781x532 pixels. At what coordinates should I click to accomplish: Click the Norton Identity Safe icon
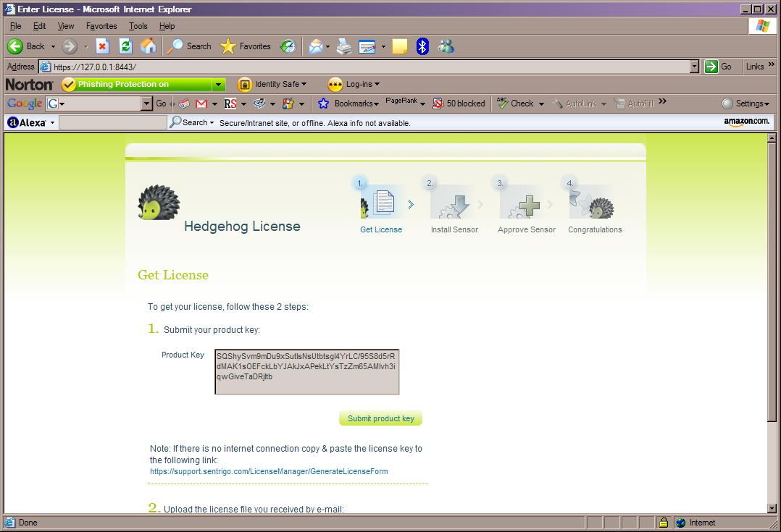coord(245,84)
